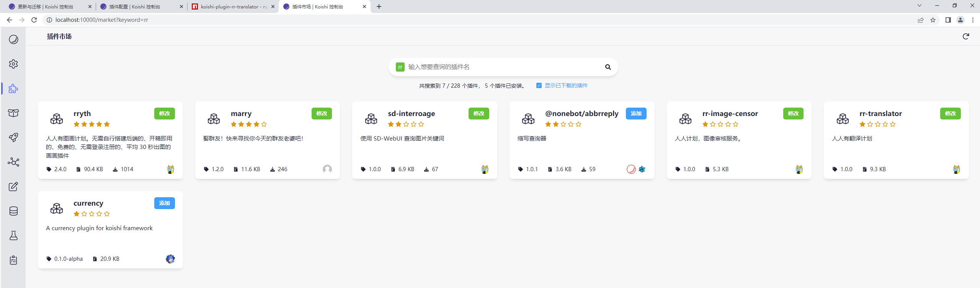Click 修改 button on rryth card
The image size is (980, 288).
165,113
